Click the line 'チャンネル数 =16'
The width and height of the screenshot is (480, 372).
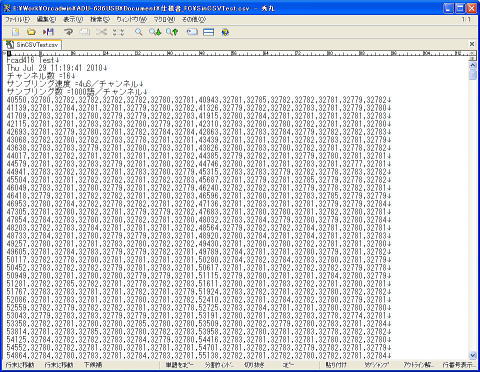[41, 76]
